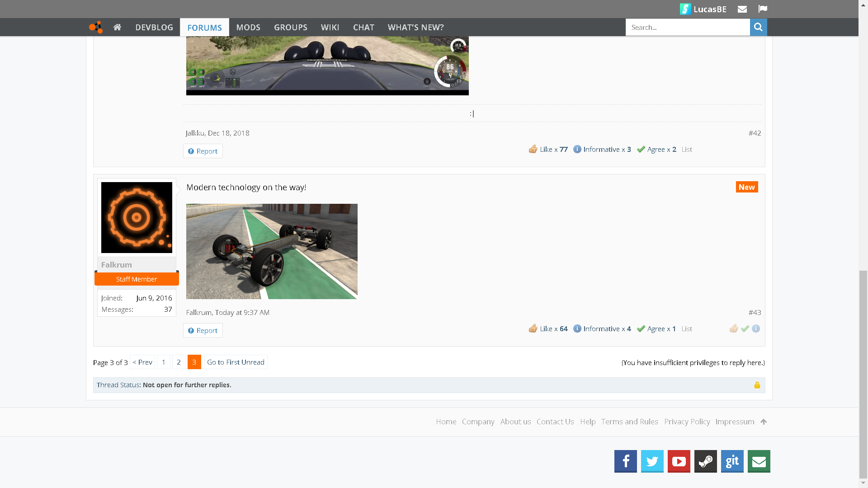Open Jalkku's profile link
868x488 pixels.
click(195, 133)
